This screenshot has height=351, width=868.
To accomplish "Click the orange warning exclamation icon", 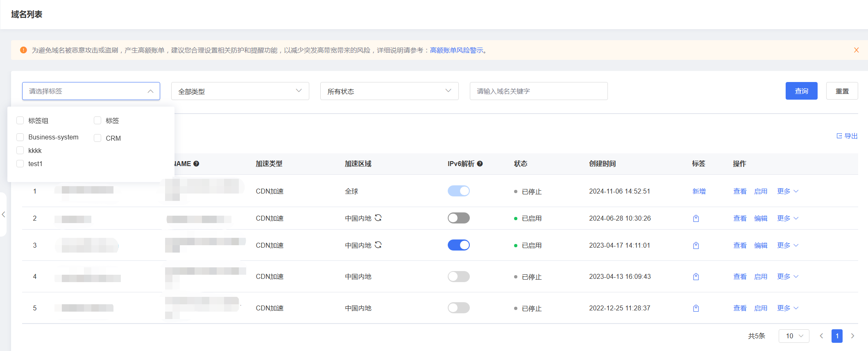I will (x=23, y=50).
